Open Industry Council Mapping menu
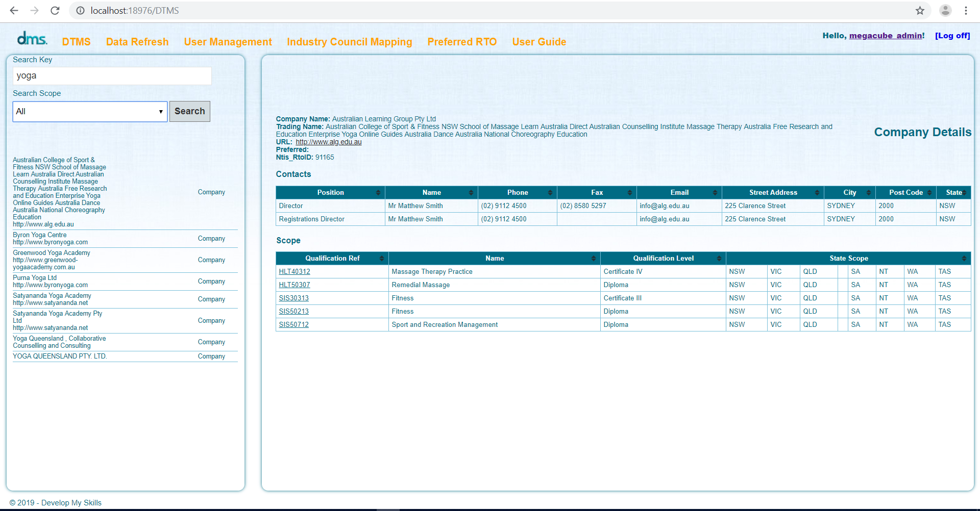Viewport: 980px width, 511px height. (349, 42)
